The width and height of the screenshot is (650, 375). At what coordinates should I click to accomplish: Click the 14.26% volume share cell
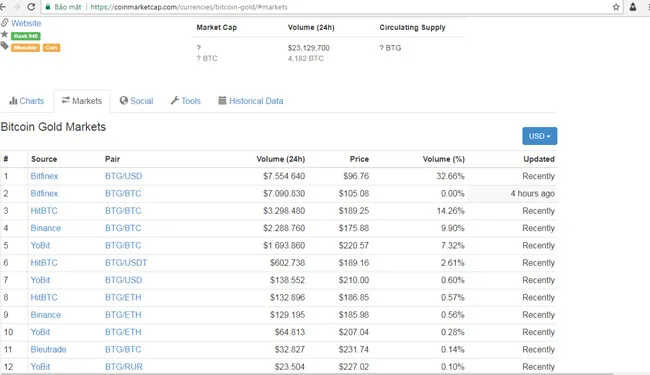450,211
